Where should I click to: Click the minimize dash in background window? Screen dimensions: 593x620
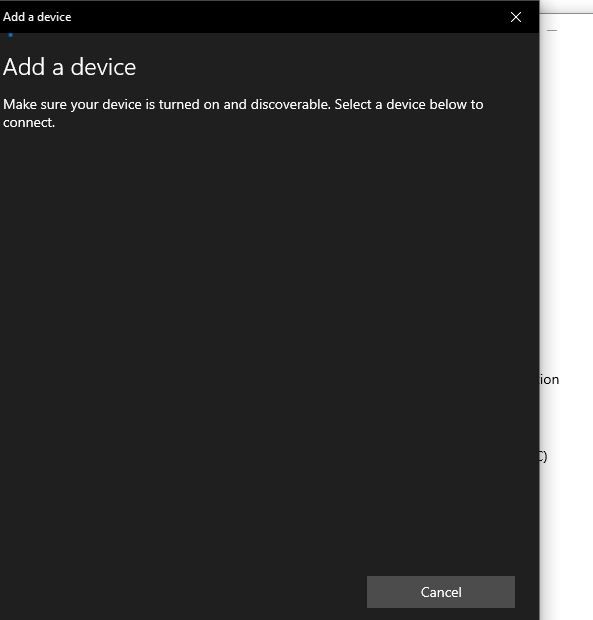pos(552,30)
